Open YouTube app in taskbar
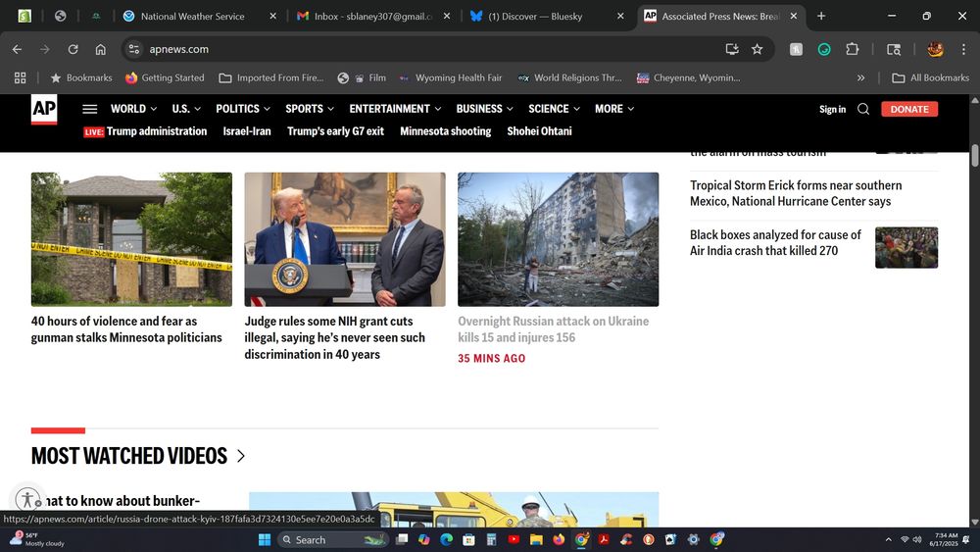 tap(514, 539)
